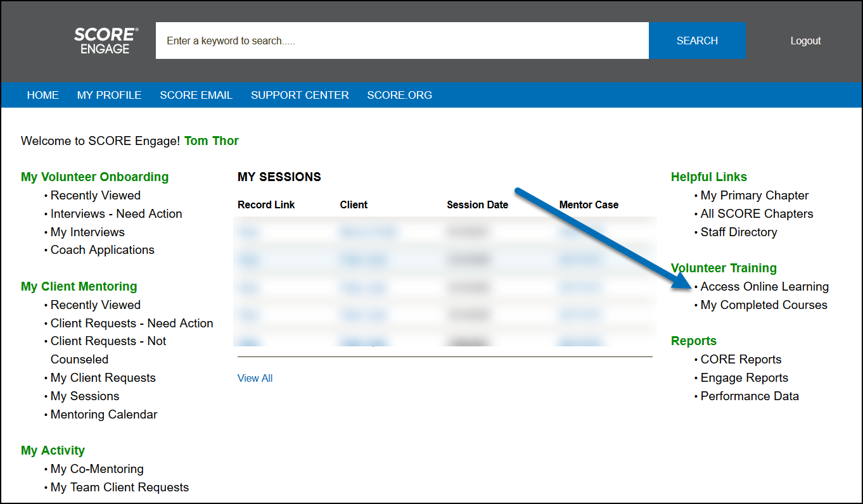Visit SCORE.ORG from the navigation bar

[x=399, y=95]
